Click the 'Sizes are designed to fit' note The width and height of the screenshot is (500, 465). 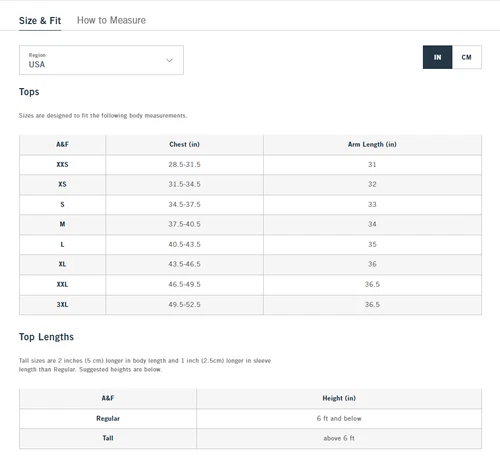(103, 116)
